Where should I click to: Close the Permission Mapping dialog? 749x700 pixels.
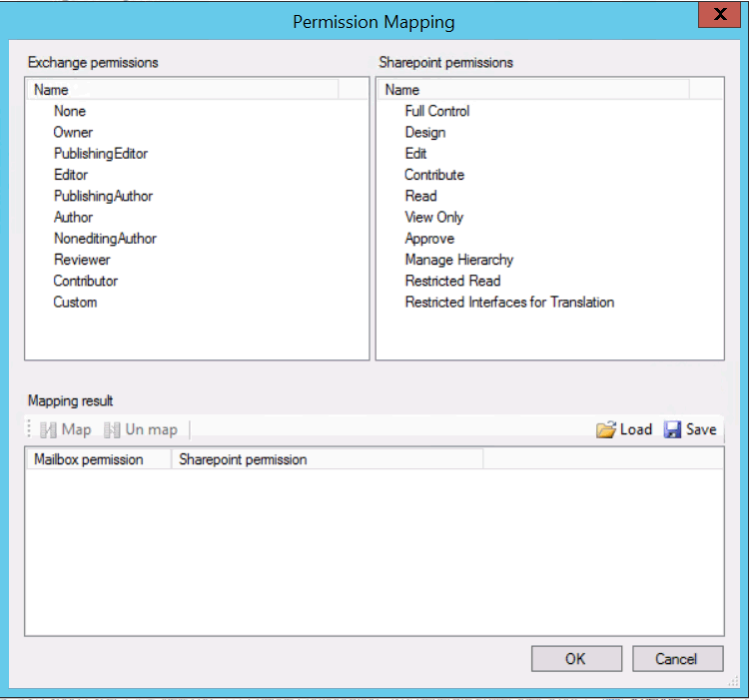pyautogui.click(x=719, y=15)
